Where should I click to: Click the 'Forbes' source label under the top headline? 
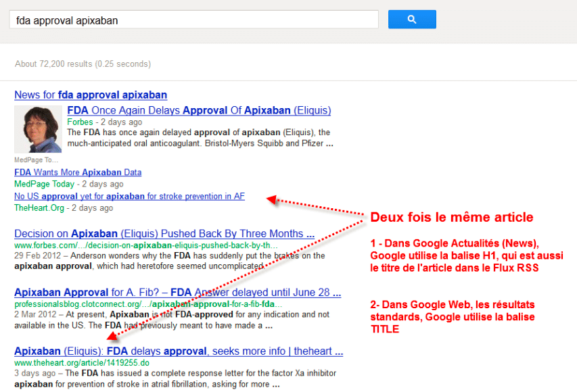(x=79, y=122)
